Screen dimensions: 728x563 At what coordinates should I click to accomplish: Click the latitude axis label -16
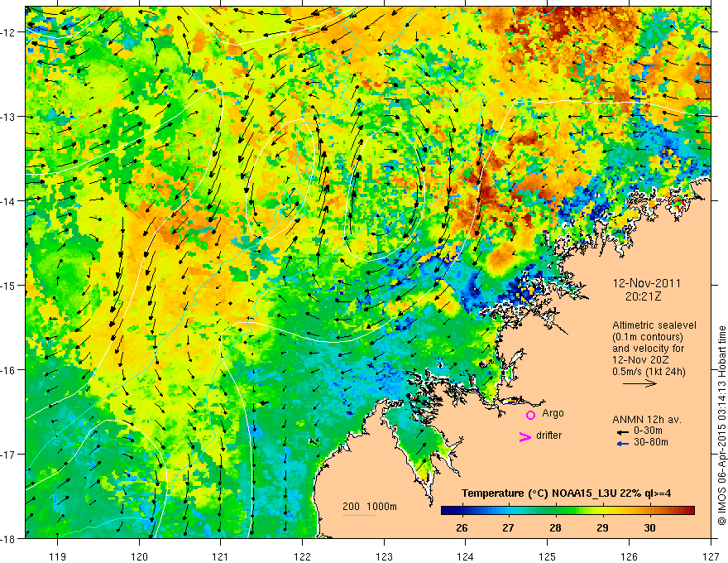tap(9, 370)
